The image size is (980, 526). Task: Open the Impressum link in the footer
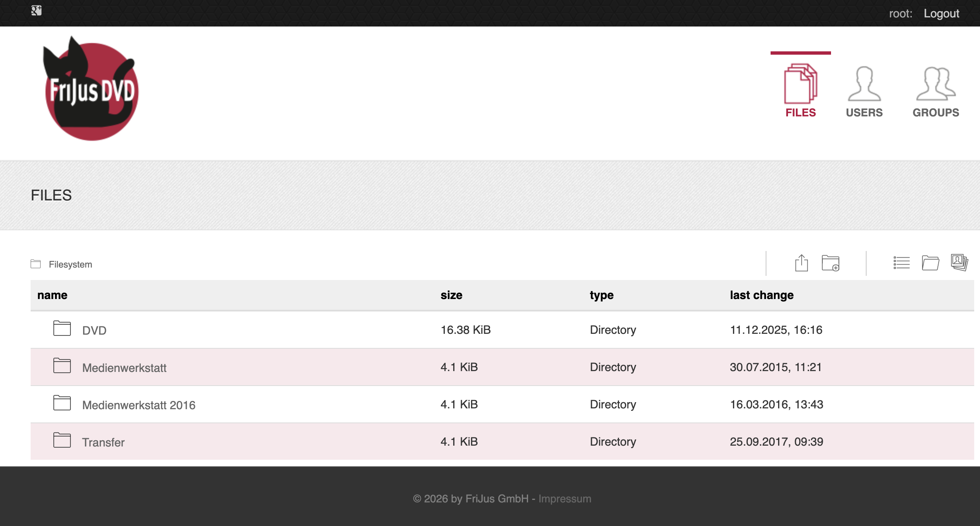pos(564,499)
